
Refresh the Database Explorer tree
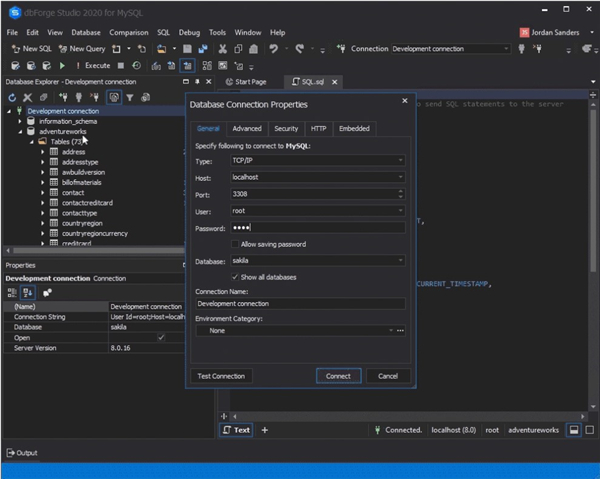pos(12,97)
